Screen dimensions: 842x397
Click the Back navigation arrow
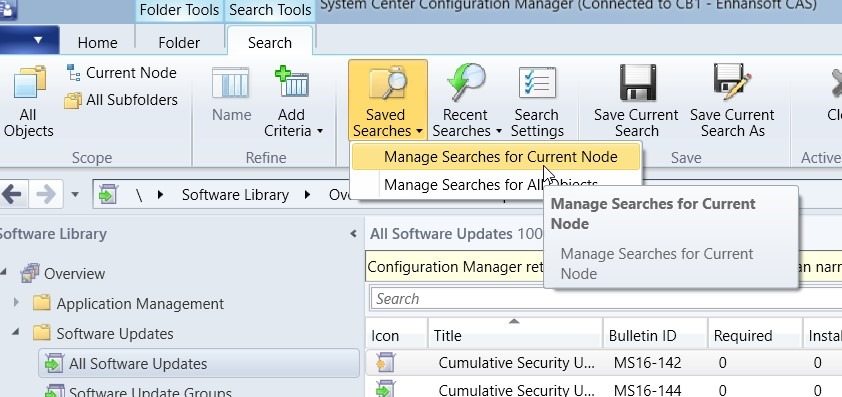(x=12, y=194)
